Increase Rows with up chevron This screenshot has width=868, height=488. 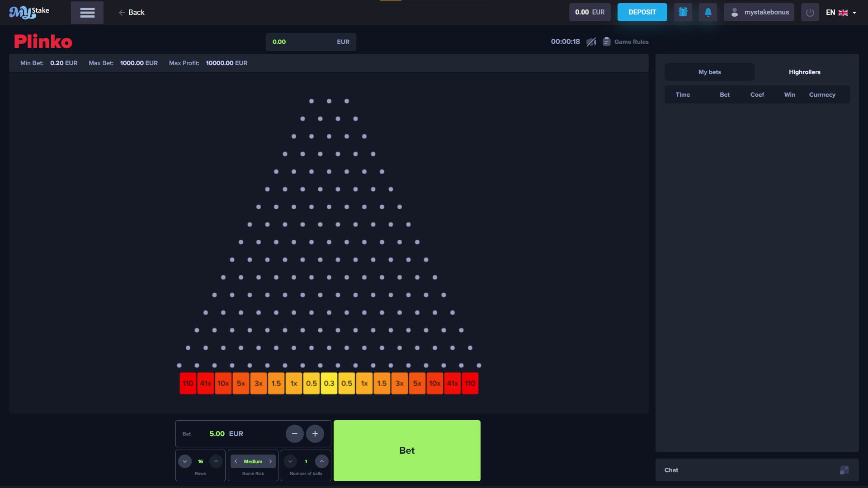(x=216, y=461)
